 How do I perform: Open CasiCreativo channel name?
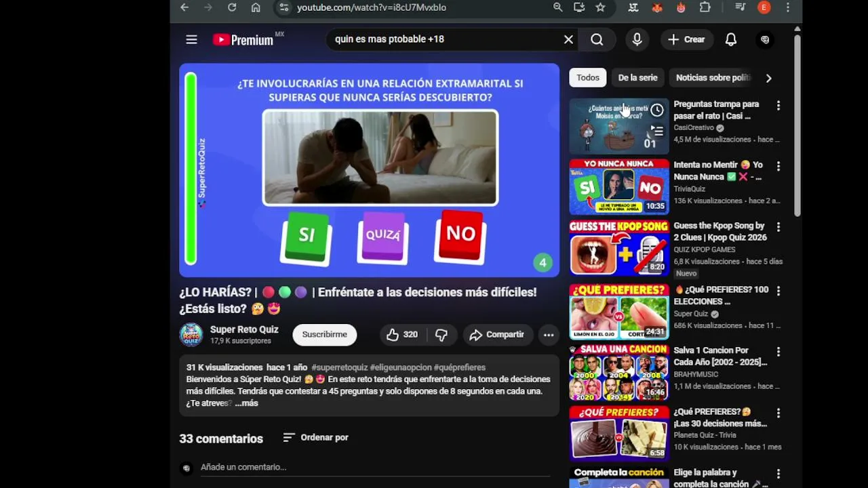coord(694,127)
